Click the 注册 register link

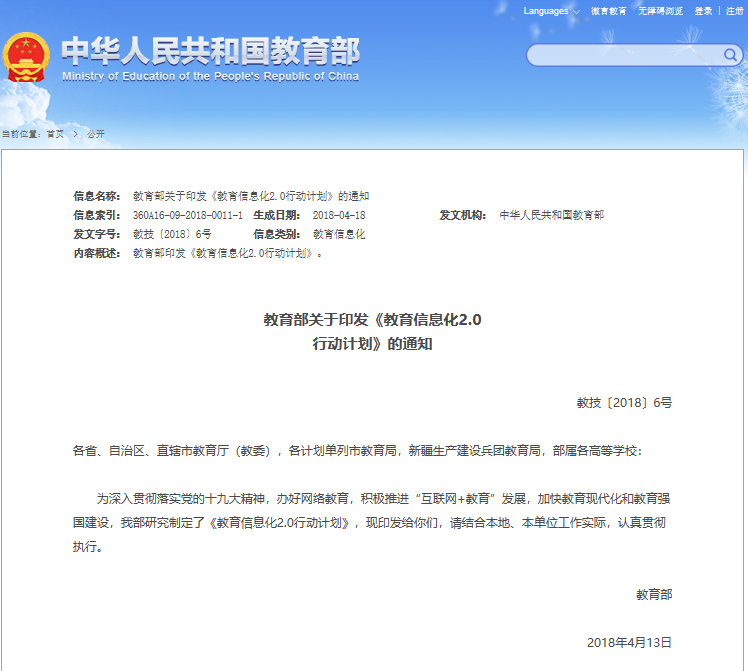[x=735, y=11]
